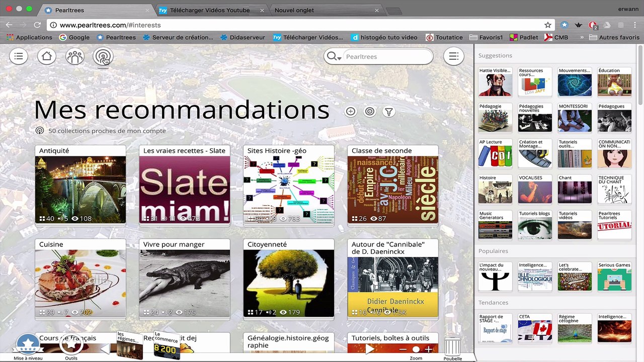
Task: Open the Chrome three-dot menu
Action: pyautogui.click(x=635, y=25)
